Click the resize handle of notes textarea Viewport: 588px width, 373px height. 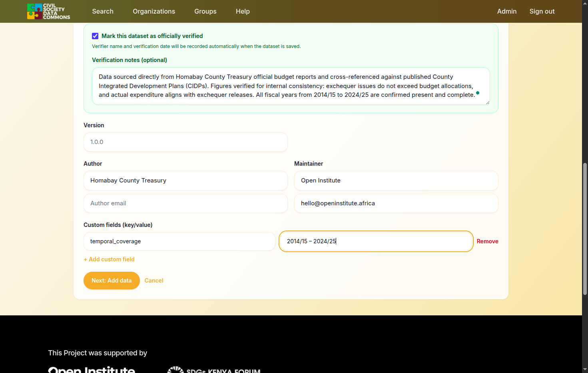tap(487, 102)
